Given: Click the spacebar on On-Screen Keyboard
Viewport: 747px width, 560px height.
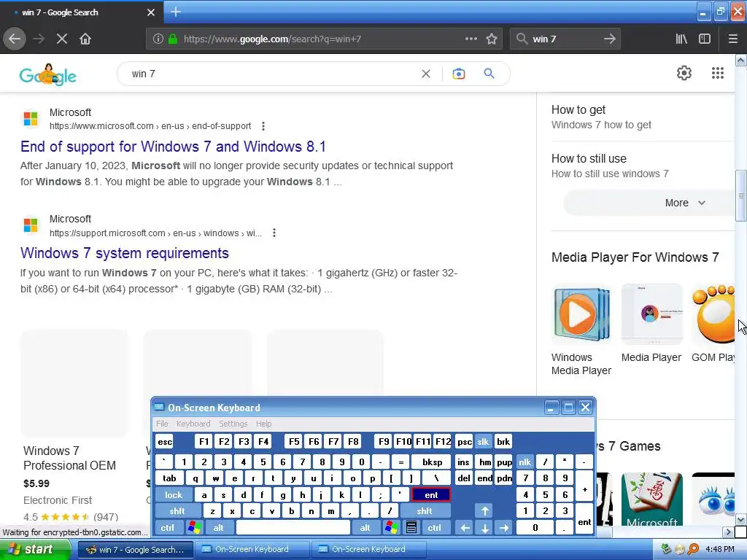Looking at the screenshot, I should tap(293, 528).
